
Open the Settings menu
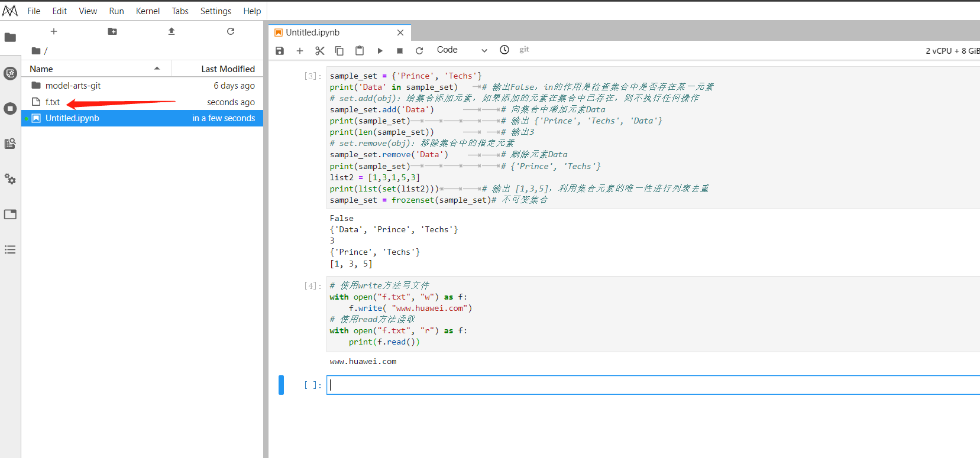216,11
